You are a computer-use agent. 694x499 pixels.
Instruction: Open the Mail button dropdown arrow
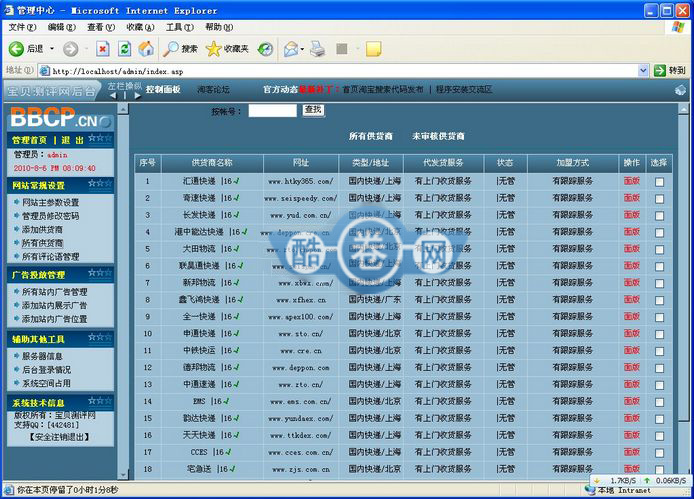302,49
